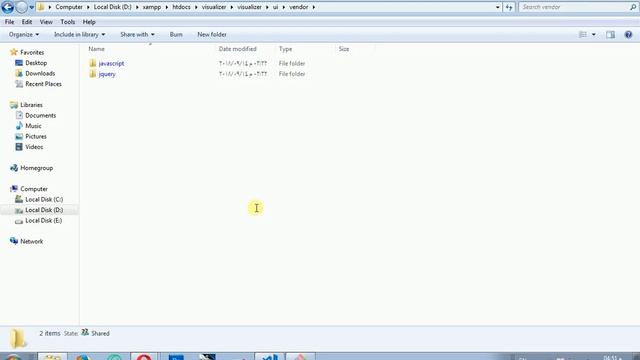Open the View menu
Screen dimensions: 640x360
[46, 22]
